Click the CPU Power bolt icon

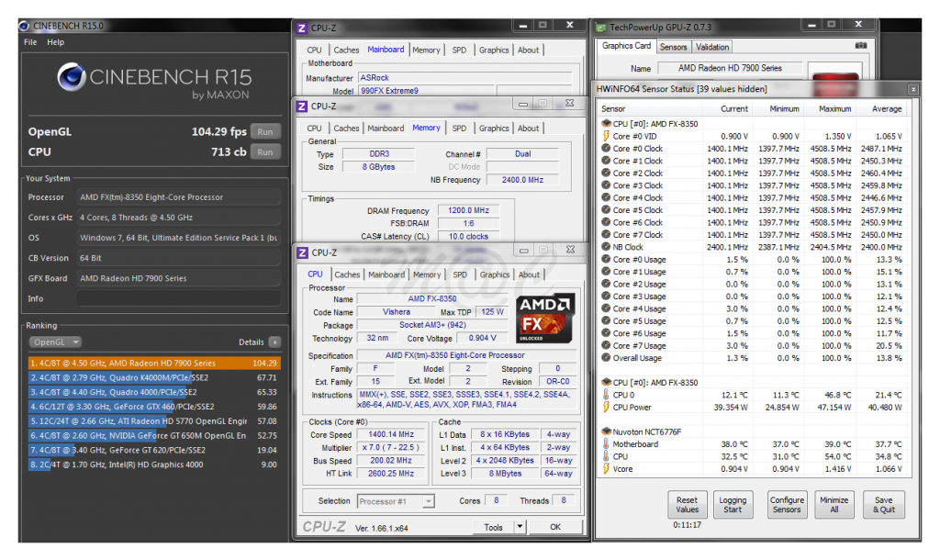click(x=606, y=407)
